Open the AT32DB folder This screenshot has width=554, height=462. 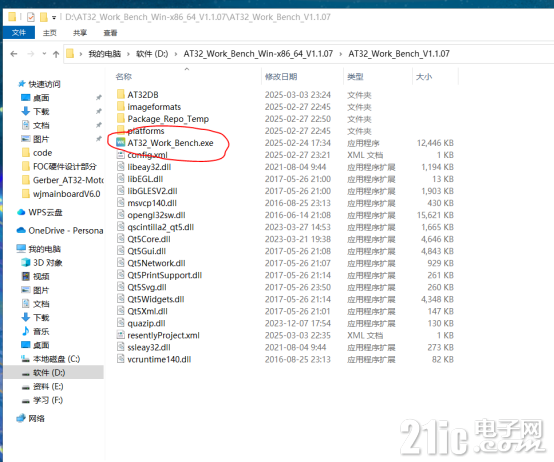pos(142,95)
